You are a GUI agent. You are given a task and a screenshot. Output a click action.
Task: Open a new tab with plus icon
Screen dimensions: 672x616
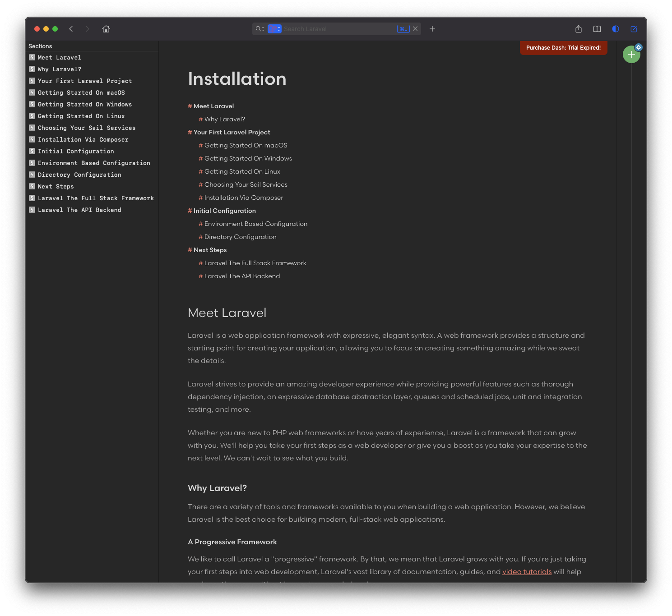[432, 29]
